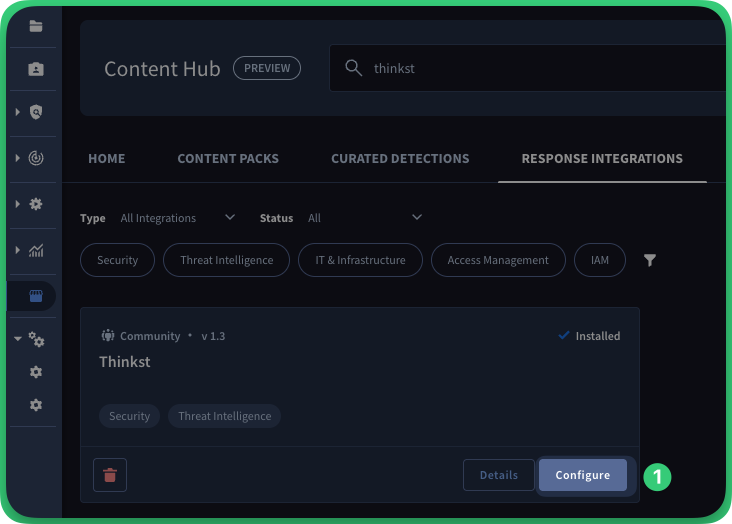Select the radar icon in the sidebar
The height and width of the screenshot is (524, 732).
(x=36, y=158)
